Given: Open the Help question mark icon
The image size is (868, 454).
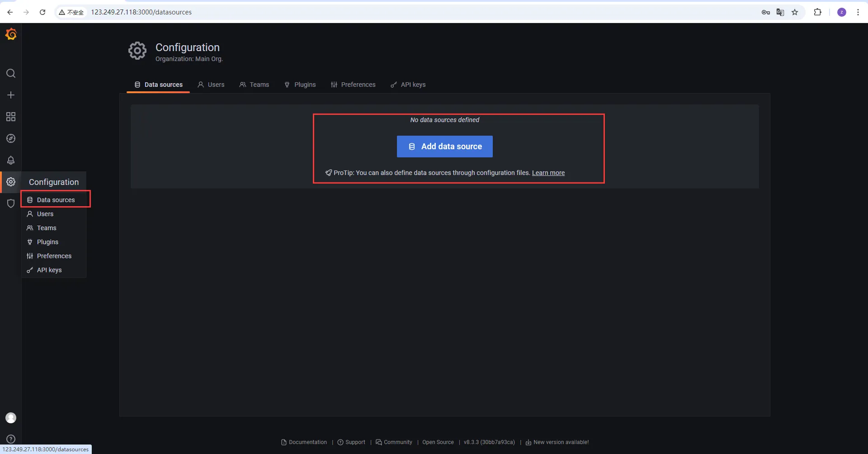Looking at the screenshot, I should pos(11,439).
